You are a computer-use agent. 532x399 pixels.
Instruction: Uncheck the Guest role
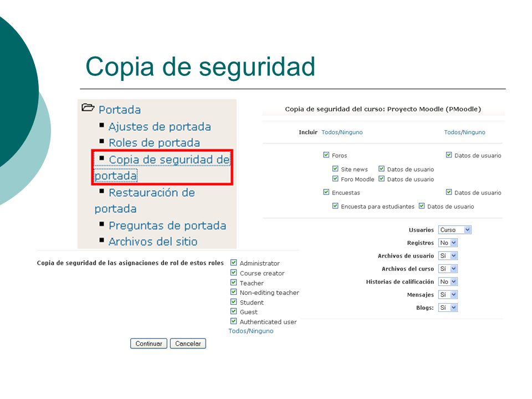point(233,311)
